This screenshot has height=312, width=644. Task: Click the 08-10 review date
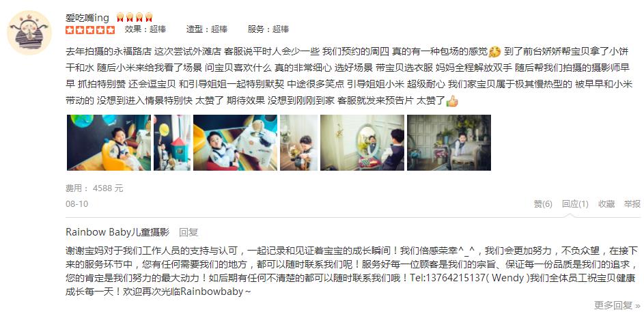tap(76, 204)
